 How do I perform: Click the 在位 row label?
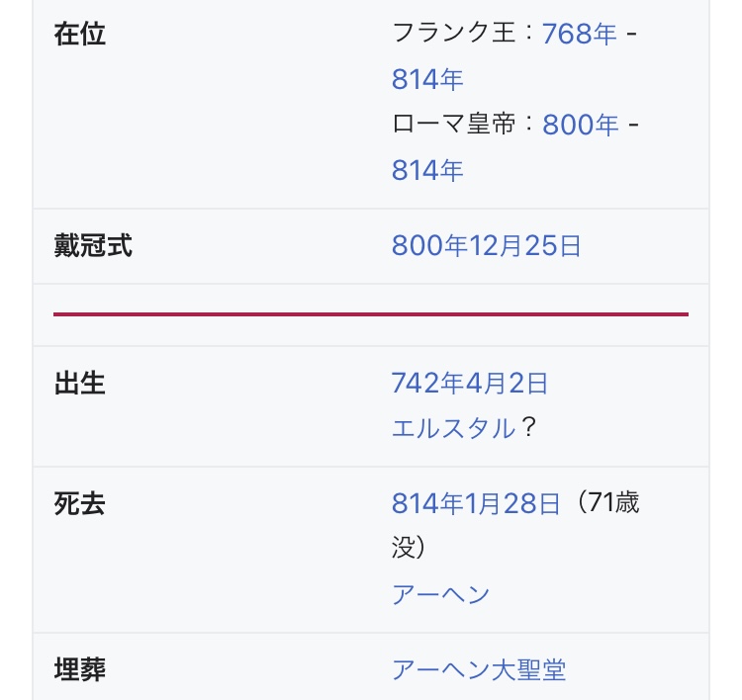point(79,34)
